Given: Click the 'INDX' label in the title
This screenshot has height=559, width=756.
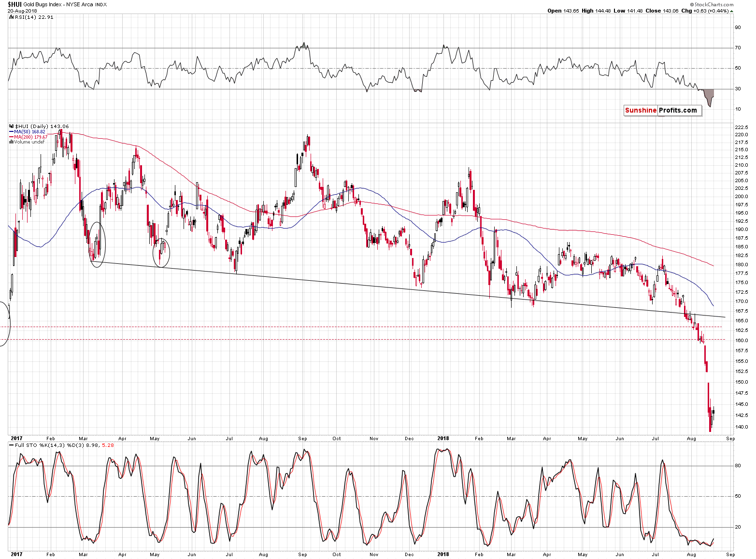Looking at the screenshot, I should [x=100, y=5].
